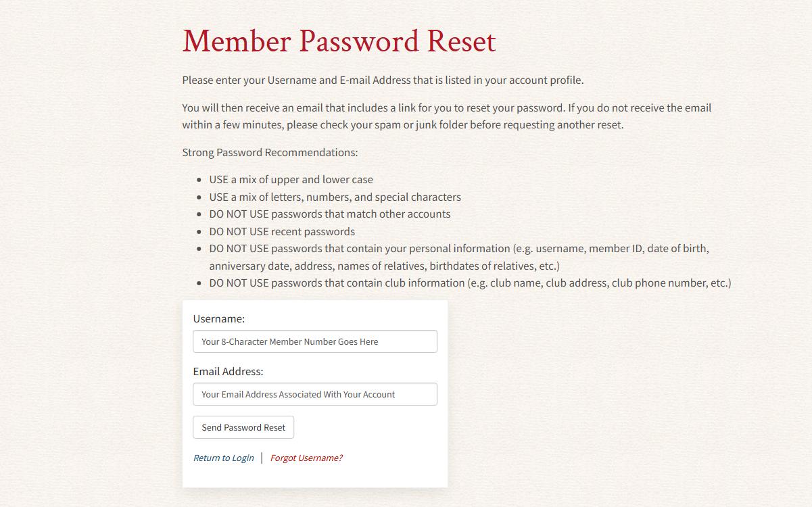
Task: Focus the Email Address input field
Action: click(315, 394)
